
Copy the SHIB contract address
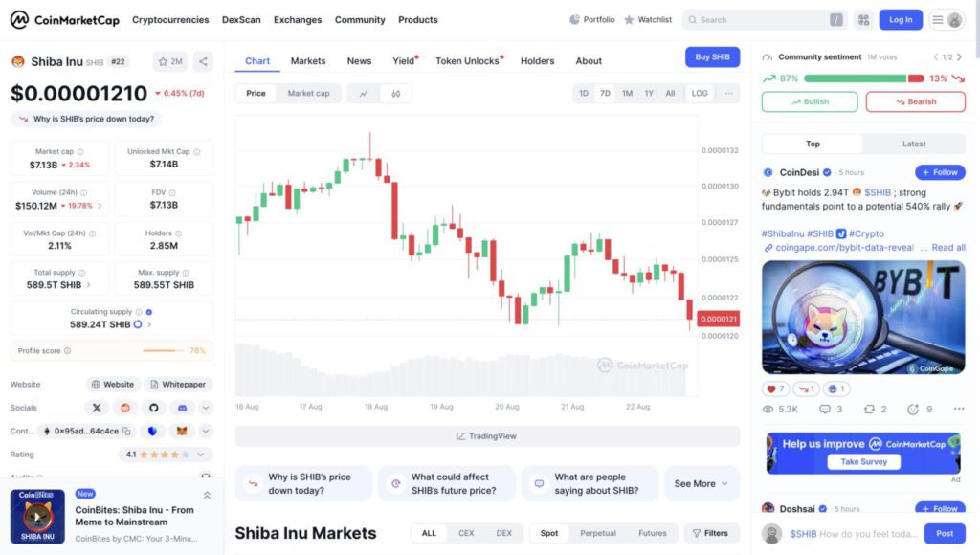click(x=125, y=432)
